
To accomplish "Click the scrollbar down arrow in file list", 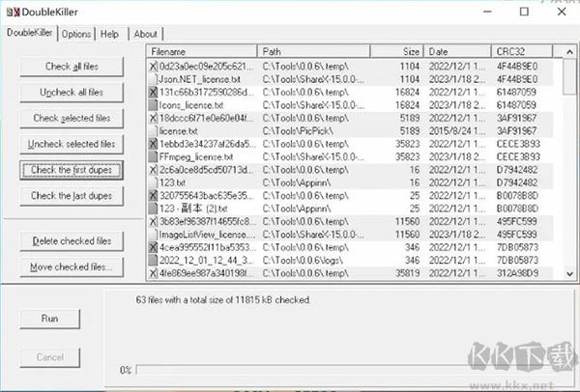I will [569, 274].
